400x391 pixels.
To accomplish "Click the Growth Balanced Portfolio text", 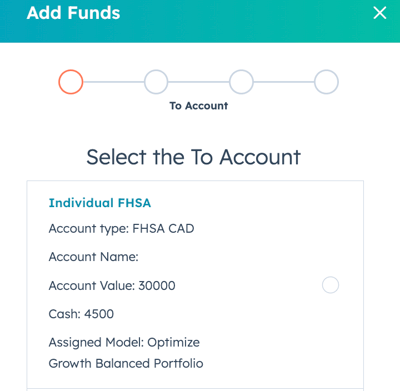I will point(126,363).
